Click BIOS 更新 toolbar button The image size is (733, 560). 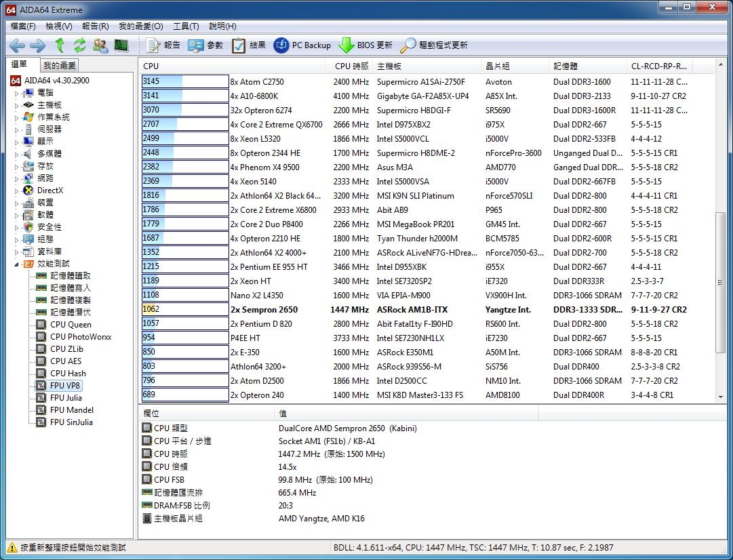(365, 45)
